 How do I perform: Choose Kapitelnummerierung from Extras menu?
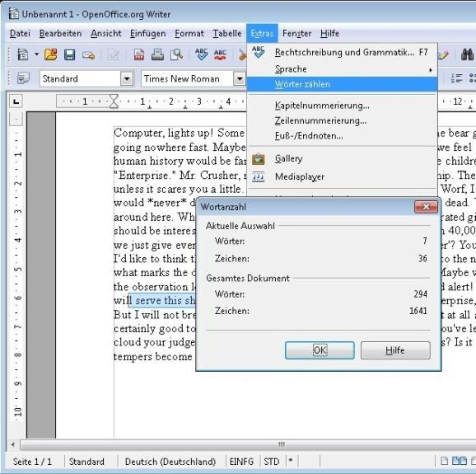click(x=342, y=106)
